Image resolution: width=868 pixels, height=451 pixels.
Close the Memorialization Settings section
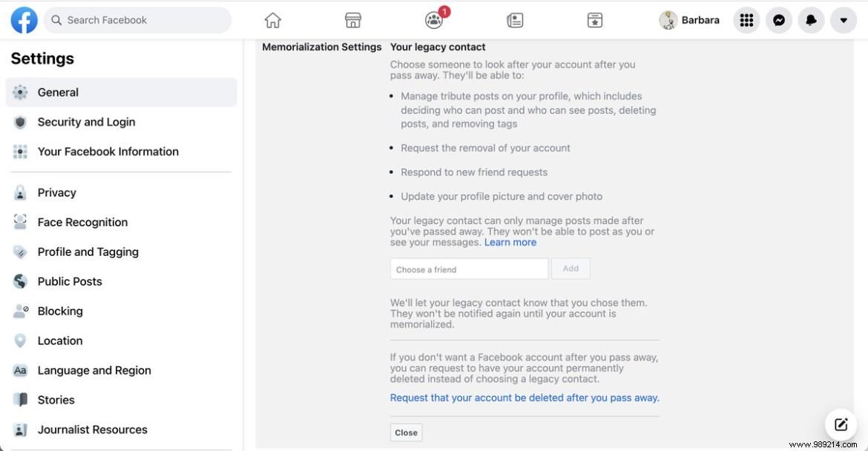coord(406,432)
